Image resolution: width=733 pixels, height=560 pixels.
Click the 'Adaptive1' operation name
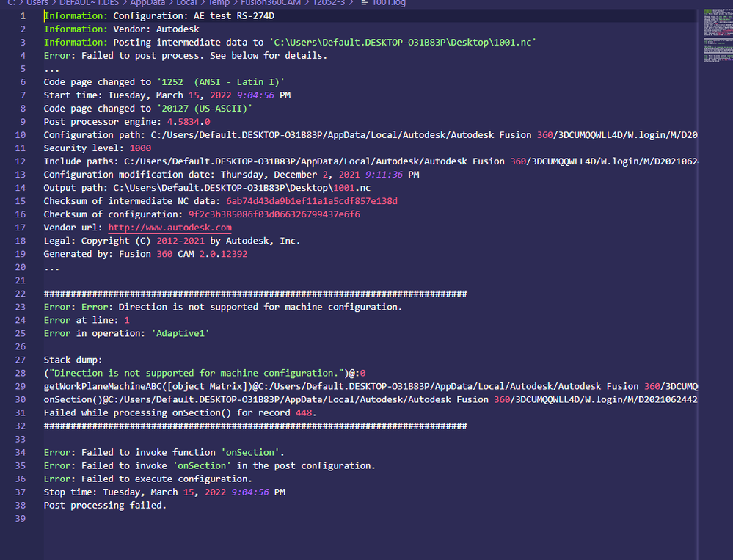click(x=180, y=333)
